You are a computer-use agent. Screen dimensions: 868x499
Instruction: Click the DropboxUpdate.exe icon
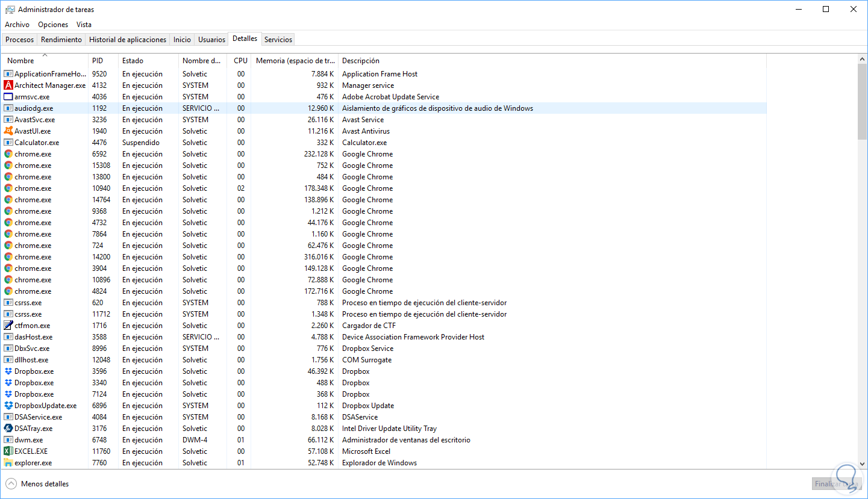(x=8, y=406)
